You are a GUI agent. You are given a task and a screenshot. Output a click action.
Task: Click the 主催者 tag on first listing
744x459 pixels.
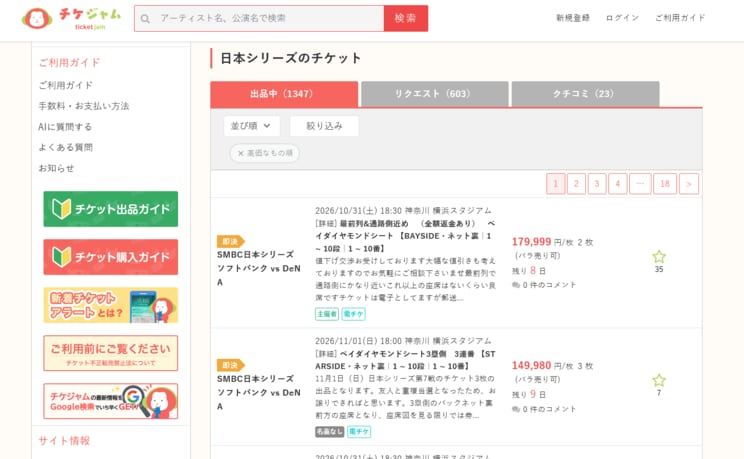point(326,314)
